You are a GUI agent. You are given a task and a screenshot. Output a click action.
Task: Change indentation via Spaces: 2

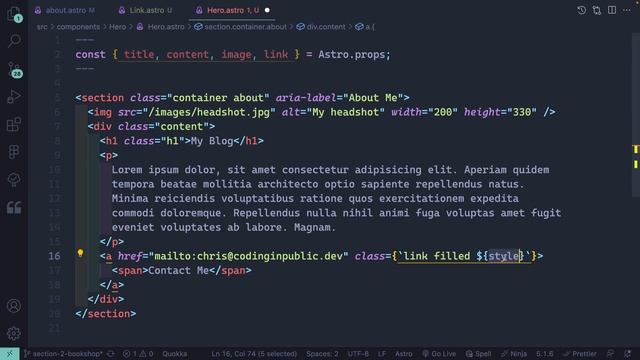322,354
